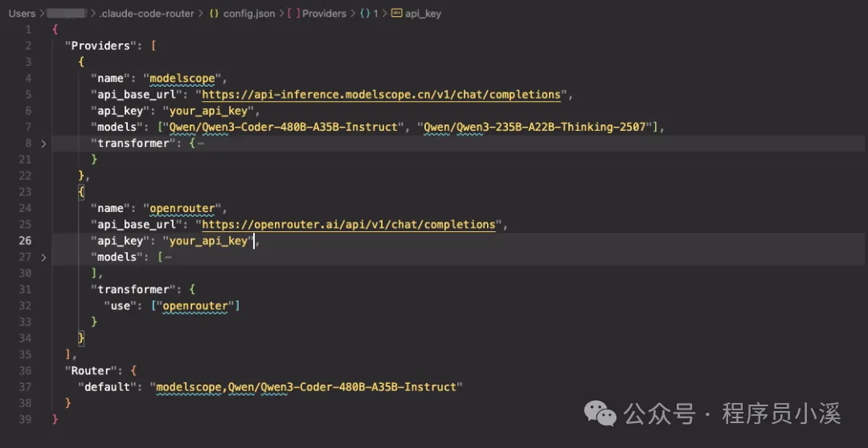Click "api_base_url" key on line 25
This screenshot has height=448, width=868.
[x=137, y=225]
